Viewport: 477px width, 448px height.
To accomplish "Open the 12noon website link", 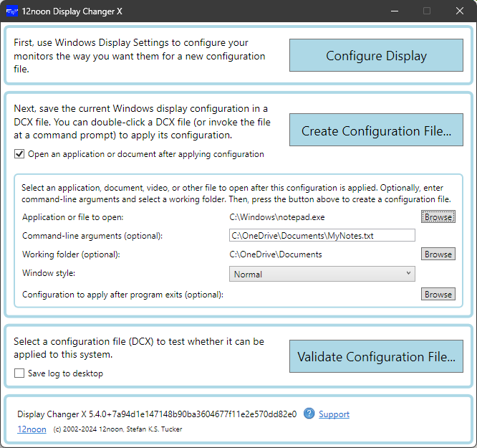I will [32, 429].
